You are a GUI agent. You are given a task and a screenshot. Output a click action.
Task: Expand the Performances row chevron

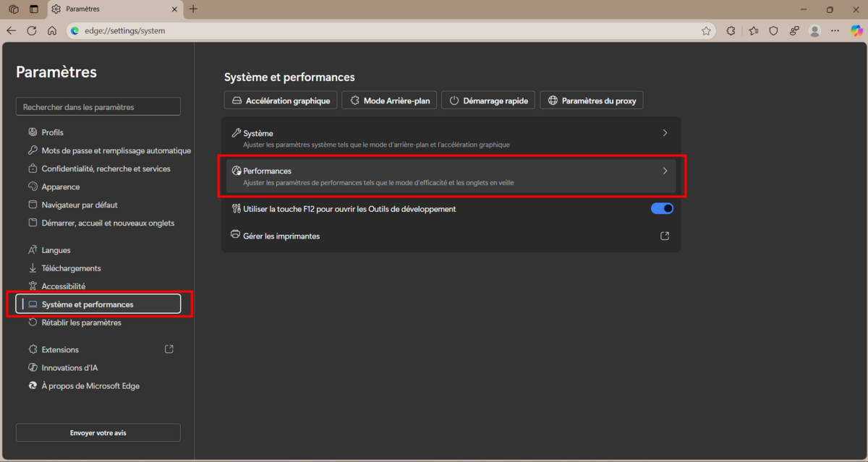(x=665, y=171)
